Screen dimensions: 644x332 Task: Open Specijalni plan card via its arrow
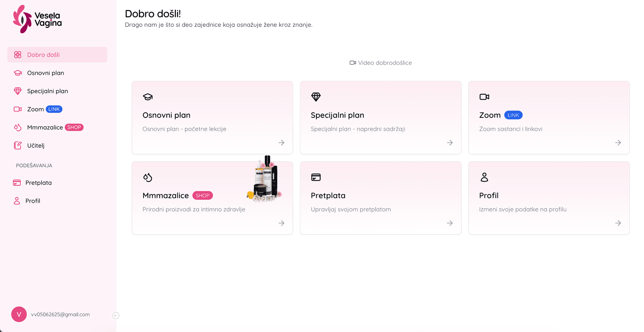[x=450, y=143]
